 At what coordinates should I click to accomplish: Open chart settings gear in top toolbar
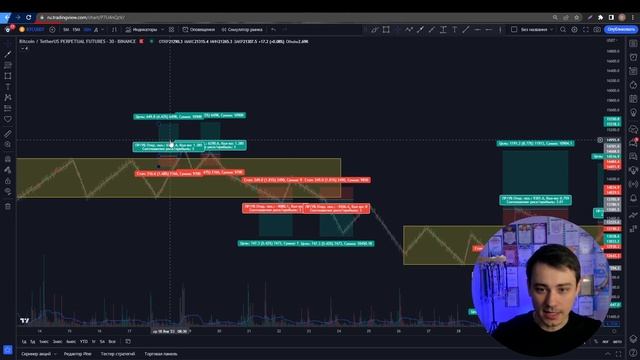click(x=574, y=29)
